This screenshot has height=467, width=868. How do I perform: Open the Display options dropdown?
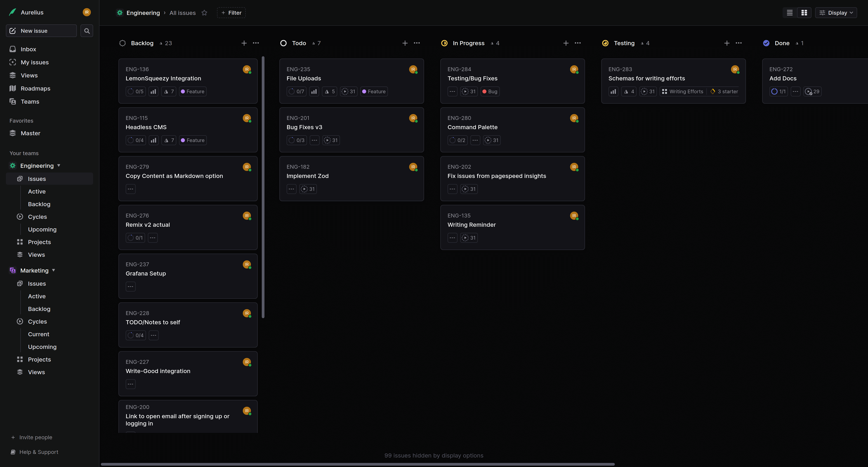836,13
